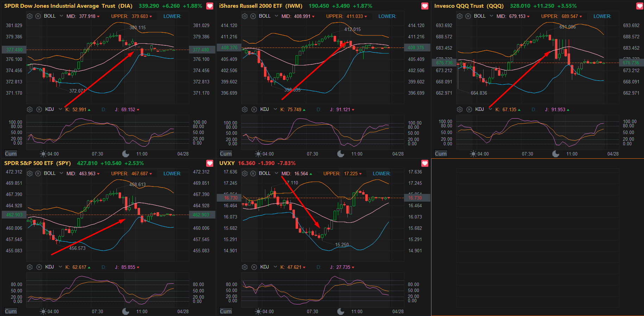Expand KDJ indicator dropdown on DIA chart
The width and height of the screenshot is (644, 316).
[60, 109]
